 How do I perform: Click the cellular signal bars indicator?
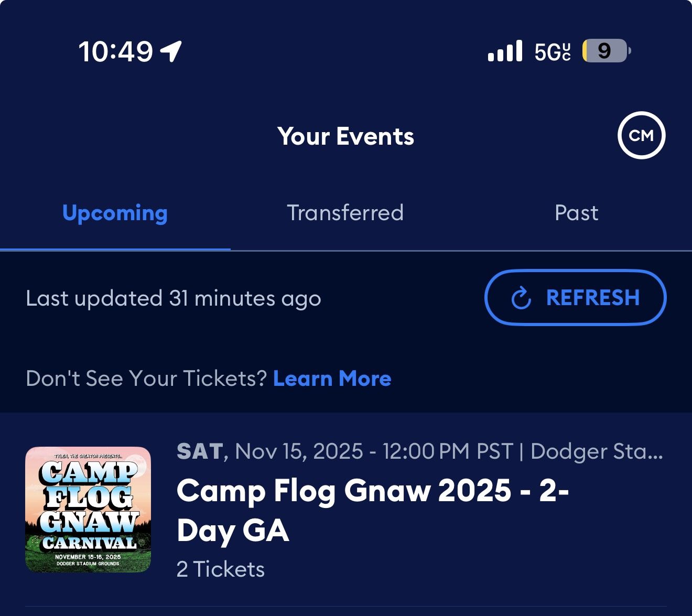pos(505,51)
